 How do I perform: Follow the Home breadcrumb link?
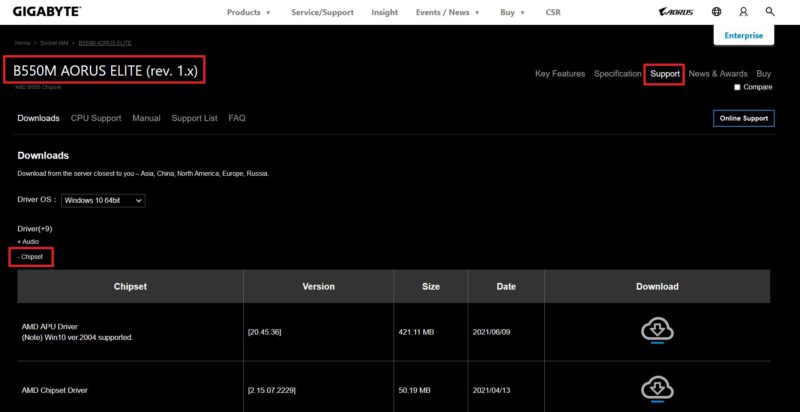22,43
